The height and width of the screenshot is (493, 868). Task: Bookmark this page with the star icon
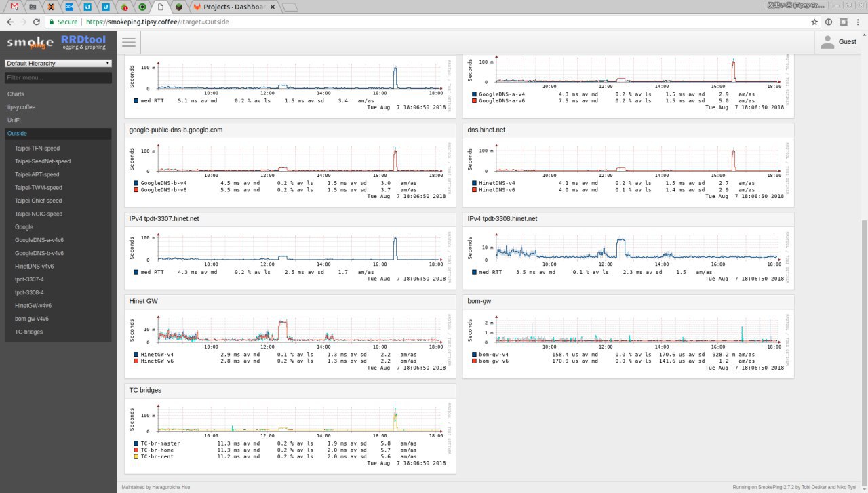click(814, 22)
